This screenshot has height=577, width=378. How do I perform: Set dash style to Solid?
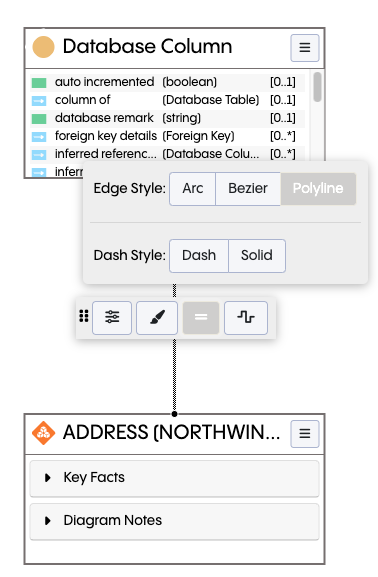point(257,256)
